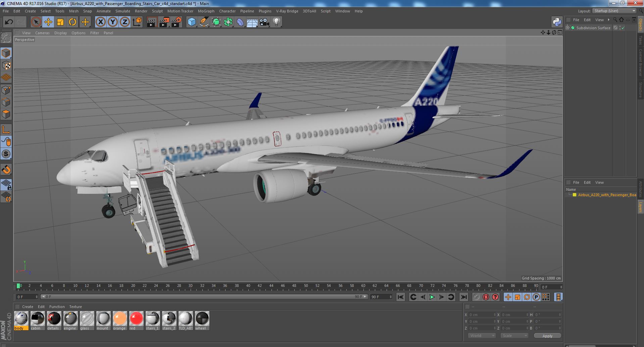Go to start of animation

tap(400, 297)
